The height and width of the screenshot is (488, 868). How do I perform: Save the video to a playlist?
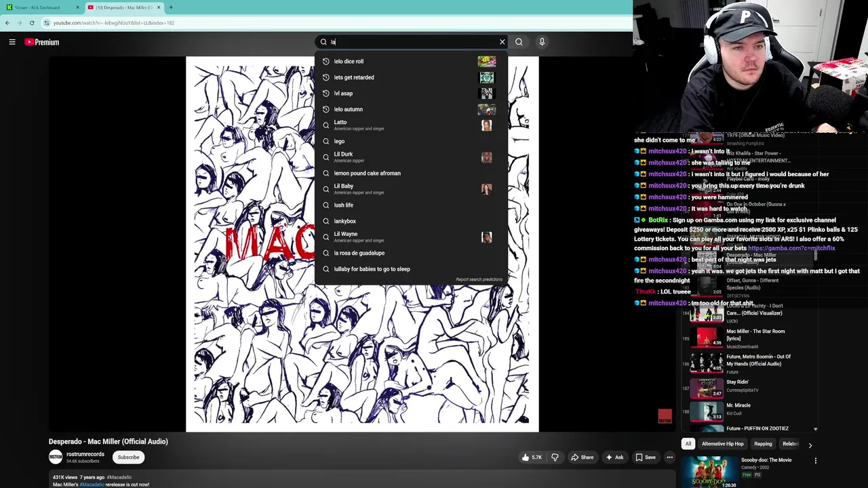tap(646, 457)
